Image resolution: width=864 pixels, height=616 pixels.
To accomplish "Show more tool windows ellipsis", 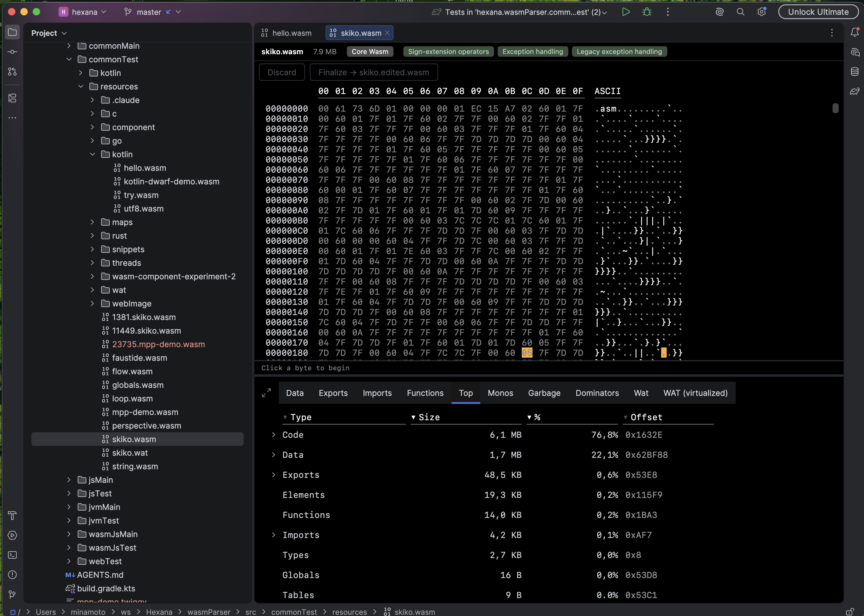I will [x=12, y=118].
